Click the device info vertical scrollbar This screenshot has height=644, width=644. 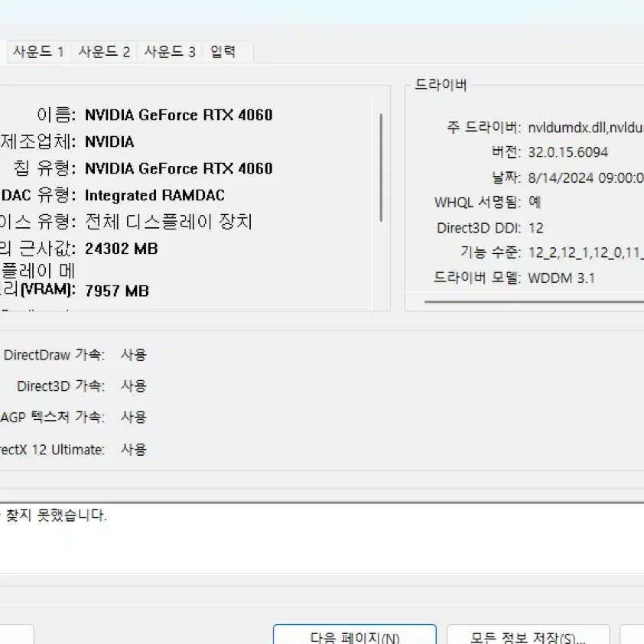[381, 168]
